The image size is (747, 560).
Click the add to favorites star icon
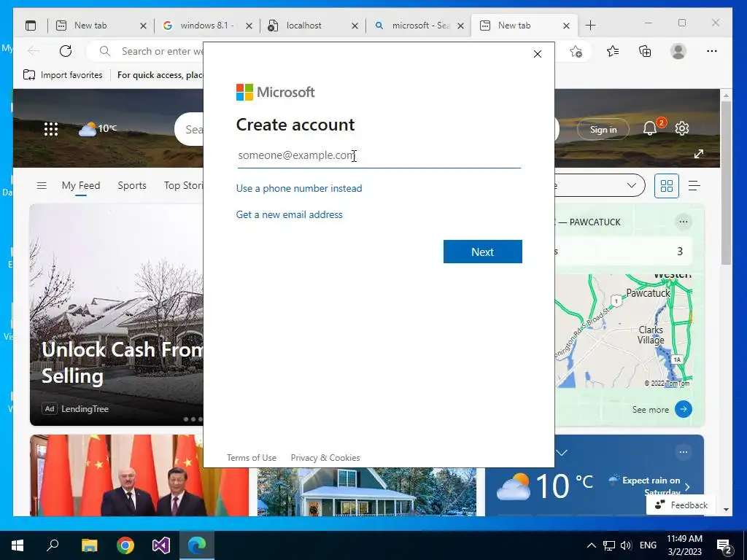click(x=576, y=52)
